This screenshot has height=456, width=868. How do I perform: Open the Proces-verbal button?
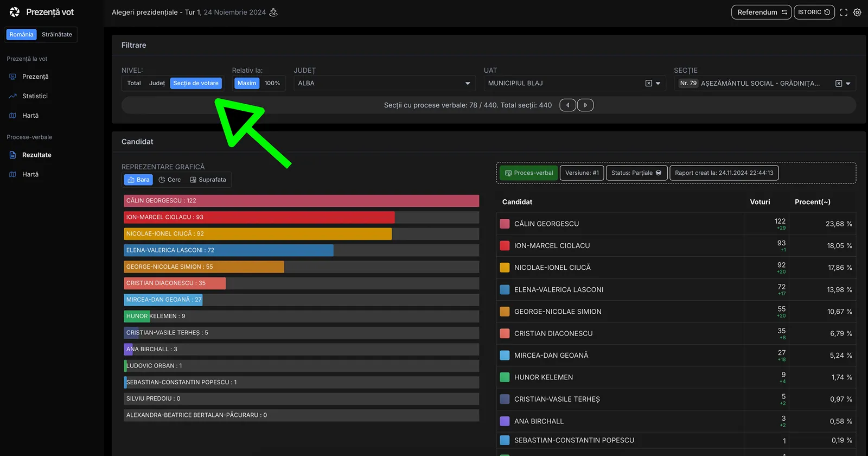(x=529, y=173)
